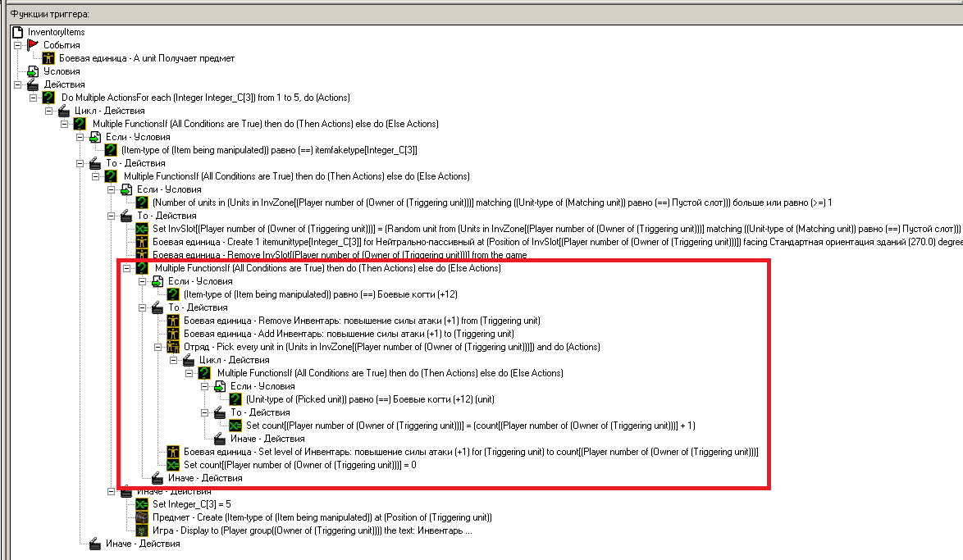Screen dimensions: 963x560
Task: Collapse the 'Отряд - Pick every unit' node
Action: coord(157,347)
